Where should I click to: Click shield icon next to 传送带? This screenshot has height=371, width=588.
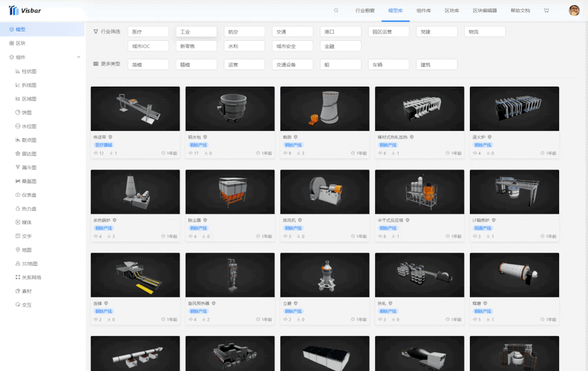pos(110,137)
